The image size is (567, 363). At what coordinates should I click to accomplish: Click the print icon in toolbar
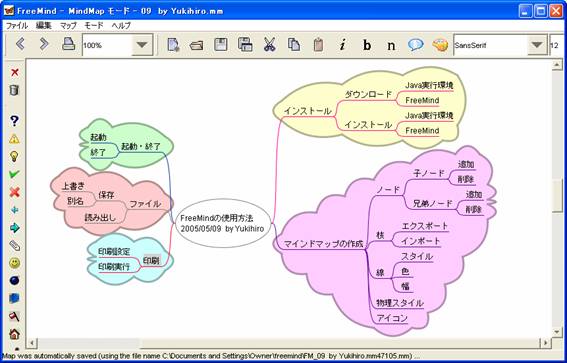[68, 44]
